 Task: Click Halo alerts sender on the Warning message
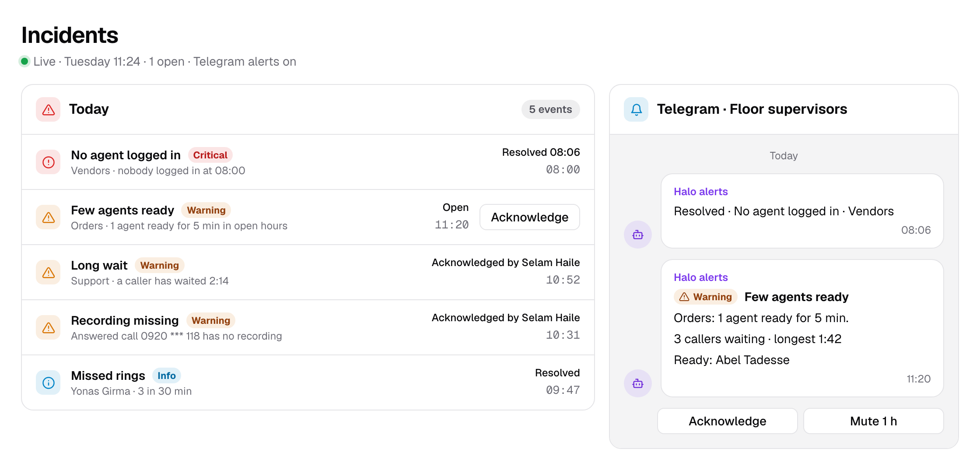(700, 277)
